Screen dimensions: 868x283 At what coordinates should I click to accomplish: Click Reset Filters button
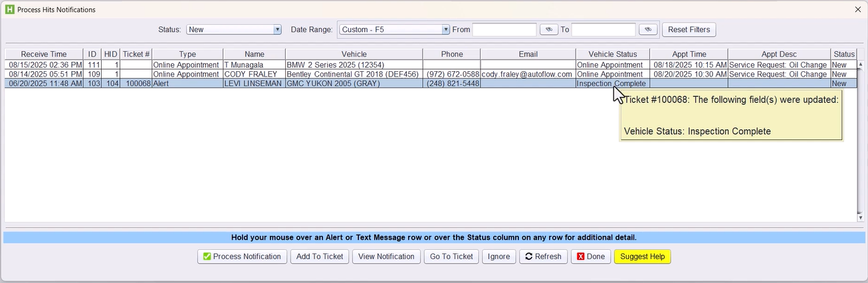[x=689, y=30]
